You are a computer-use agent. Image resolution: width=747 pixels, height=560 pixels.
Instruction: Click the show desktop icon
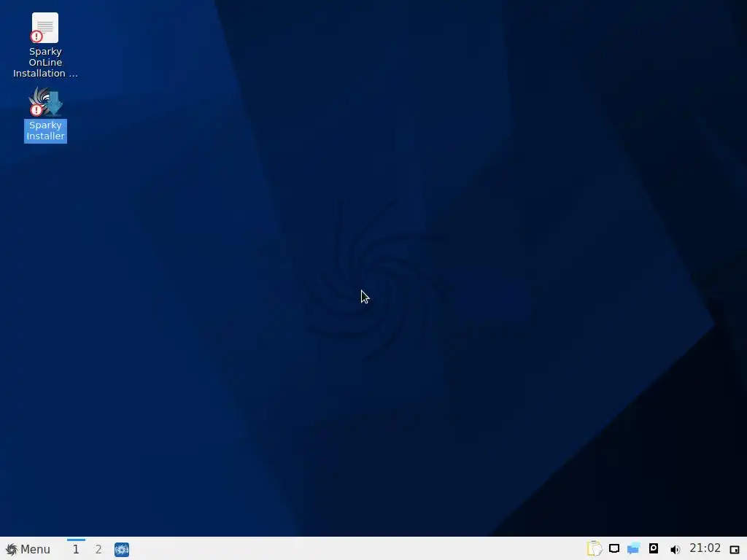[x=735, y=550]
